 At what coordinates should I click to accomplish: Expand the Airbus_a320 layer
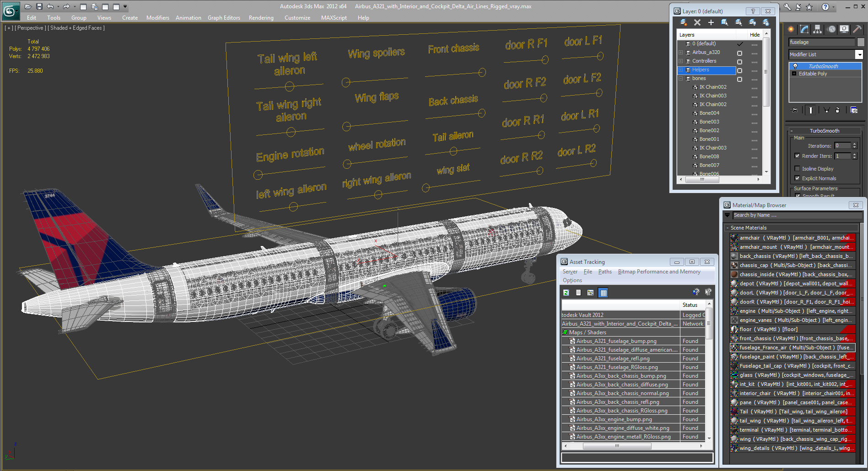(681, 52)
